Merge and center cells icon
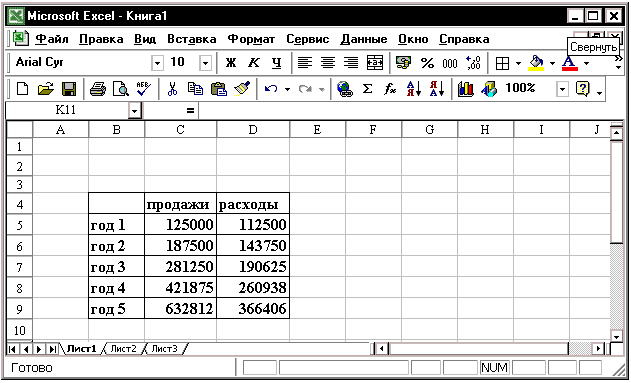The image size is (631, 383). pos(375,63)
